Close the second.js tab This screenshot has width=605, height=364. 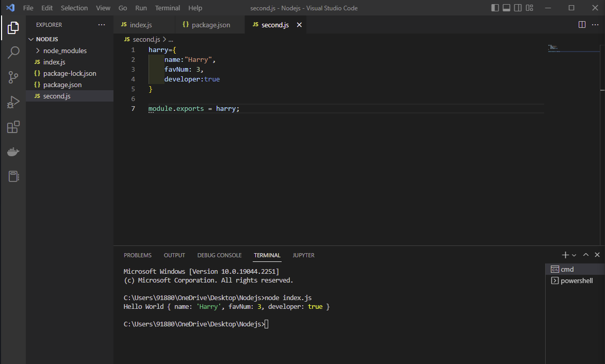tap(299, 25)
